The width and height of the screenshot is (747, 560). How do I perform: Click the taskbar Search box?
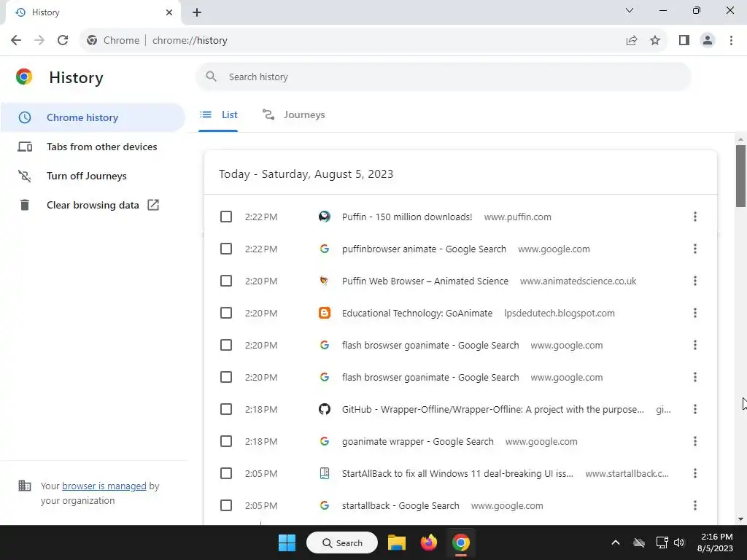(x=341, y=542)
